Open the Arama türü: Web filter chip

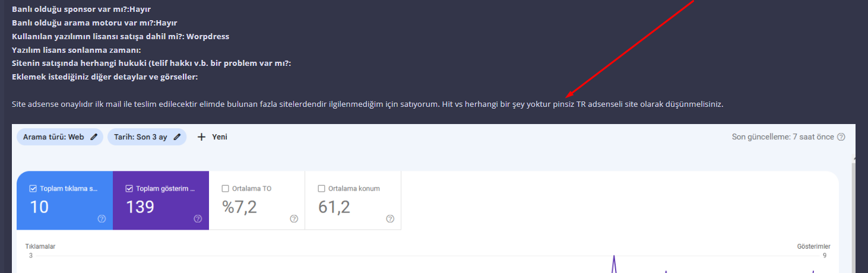(60, 137)
